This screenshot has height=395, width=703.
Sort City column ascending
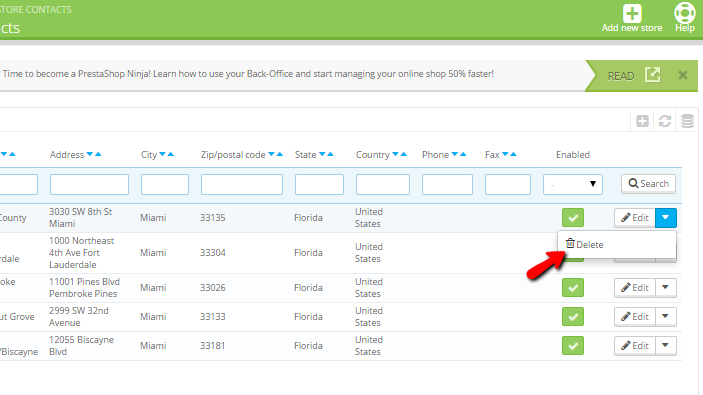coord(171,154)
